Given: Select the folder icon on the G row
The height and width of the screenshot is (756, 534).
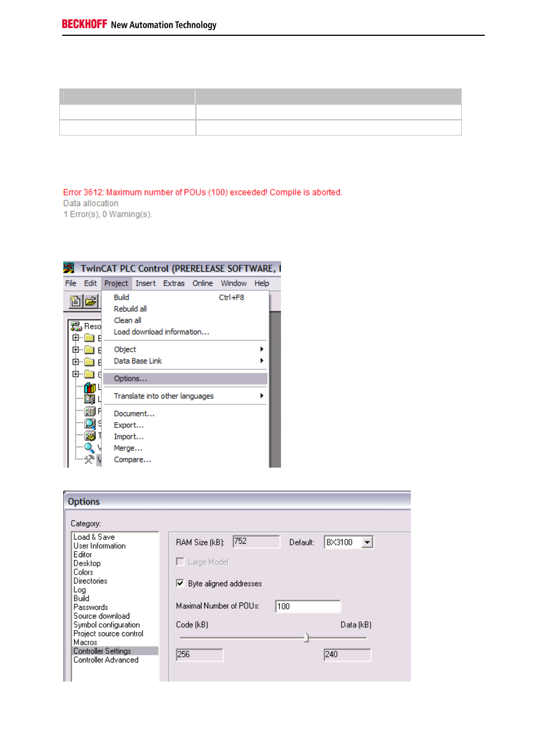Looking at the screenshot, I should tap(90, 374).
